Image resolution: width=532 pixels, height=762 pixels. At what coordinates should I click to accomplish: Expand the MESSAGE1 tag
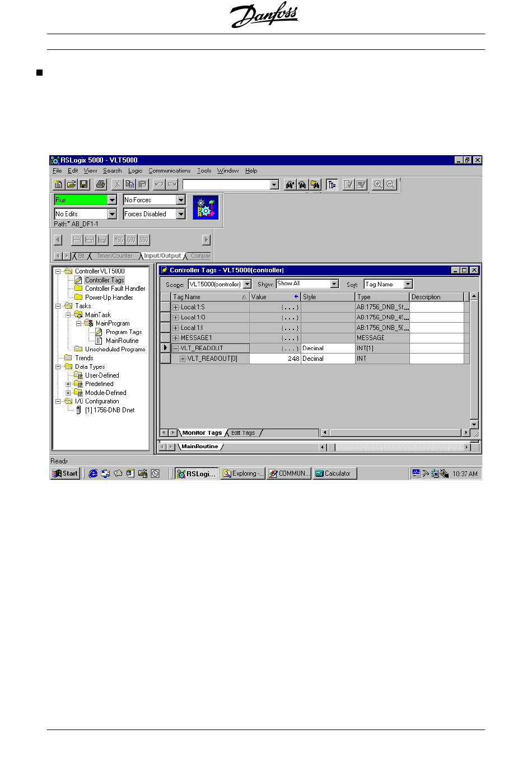point(176,338)
